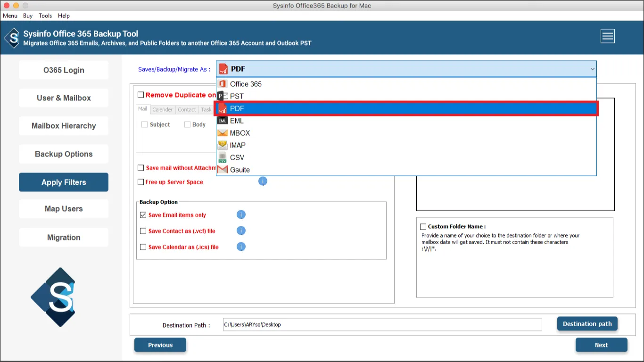The image size is (644, 362).
Task: Click info icon beside Save Calendar as .ics
Action: (x=241, y=247)
